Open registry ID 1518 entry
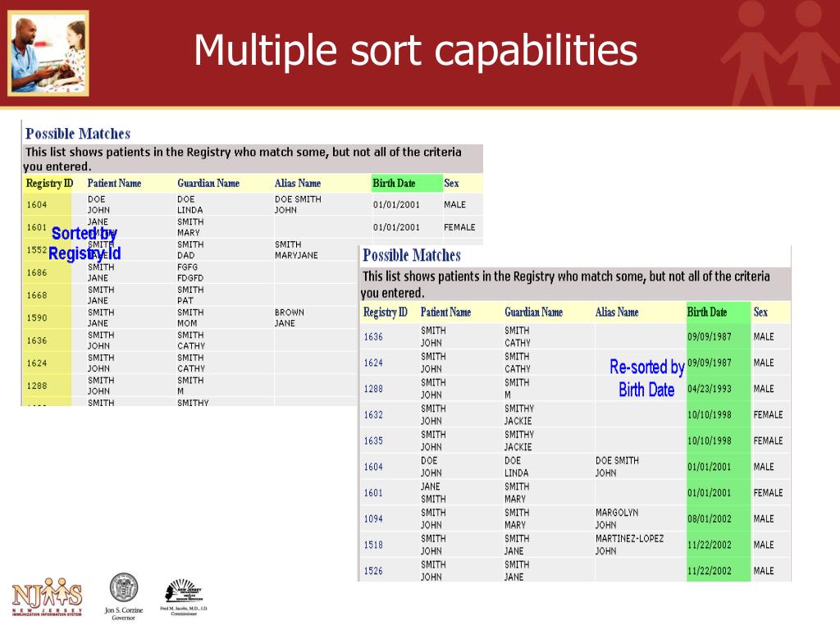The width and height of the screenshot is (840, 630). point(373,545)
